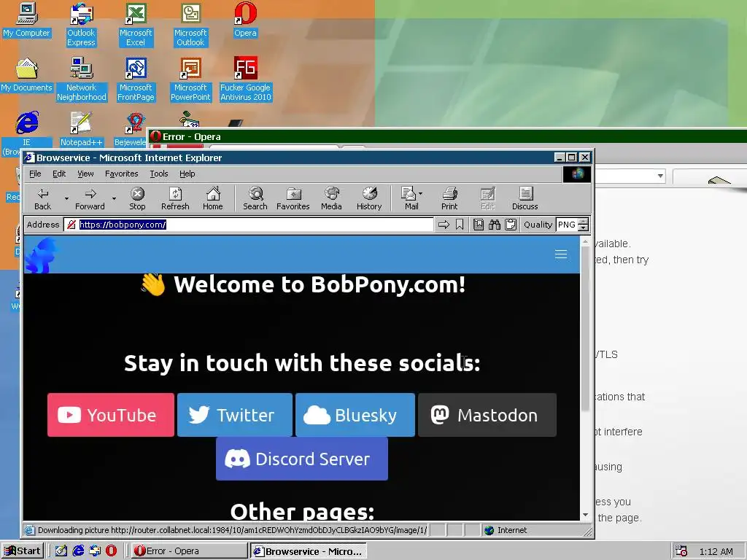Open Outlook Express desktop shortcut
Image resolution: width=747 pixels, height=560 pixels.
pos(82,25)
